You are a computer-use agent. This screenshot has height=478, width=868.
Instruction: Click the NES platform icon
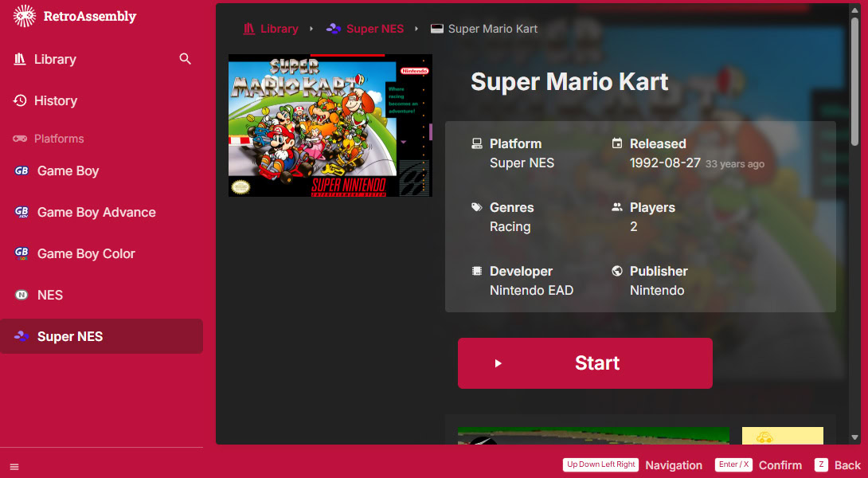(x=22, y=295)
